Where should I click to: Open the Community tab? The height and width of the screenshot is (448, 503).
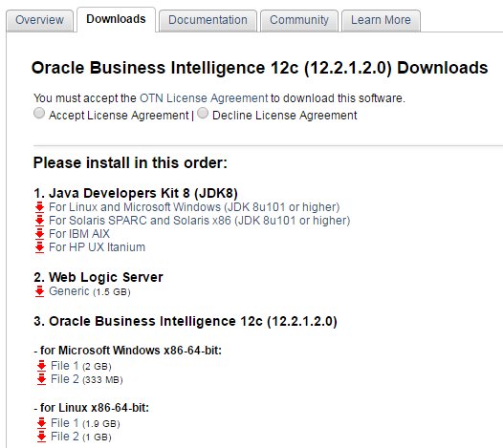click(299, 20)
